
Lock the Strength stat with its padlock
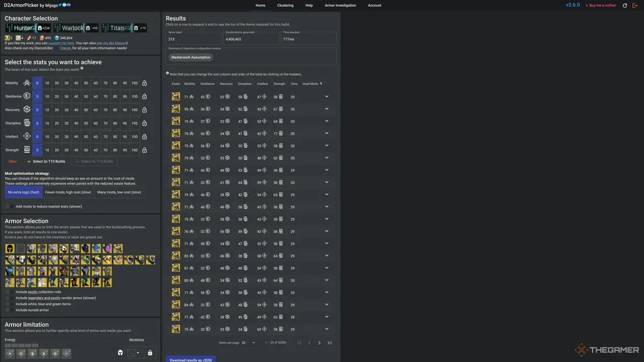(144, 150)
